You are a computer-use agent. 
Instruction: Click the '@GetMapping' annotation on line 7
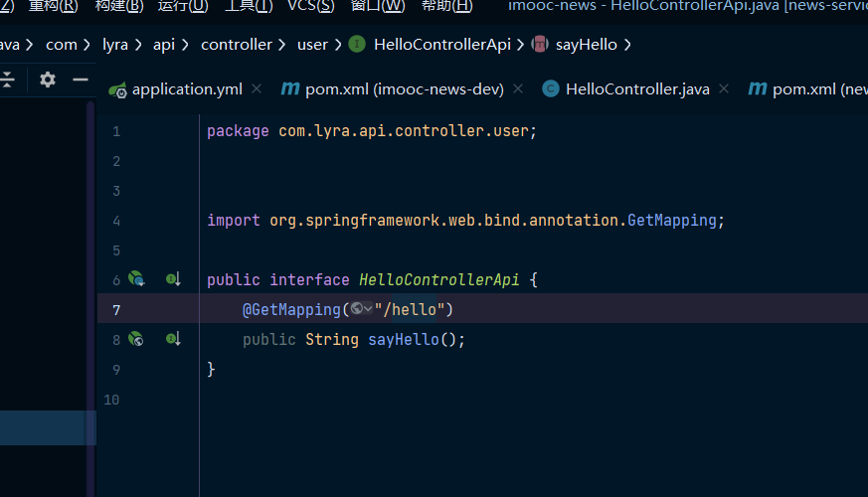click(291, 309)
